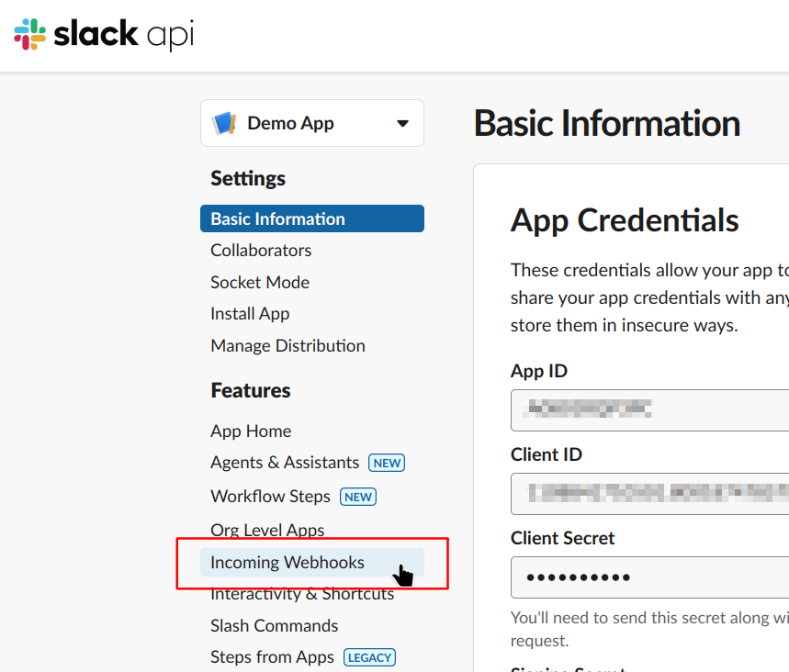Viewport: 789px width, 672px height.
Task: Click the Slack logo icon
Action: point(29,34)
